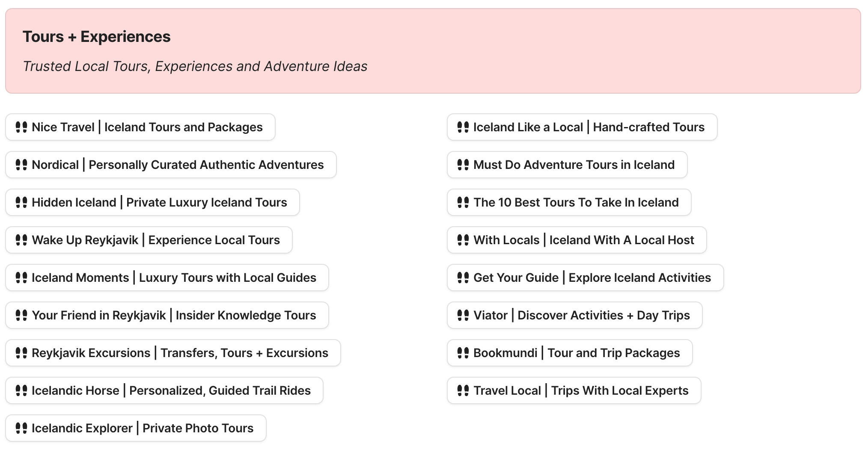Visit Your Friend in Reykjavik tours
Viewport: 868px width, 455px height.
pyautogui.click(x=174, y=315)
